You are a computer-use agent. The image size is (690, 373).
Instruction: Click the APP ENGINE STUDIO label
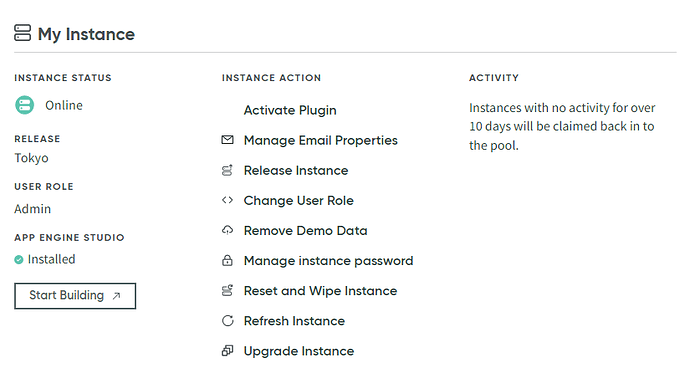point(69,238)
